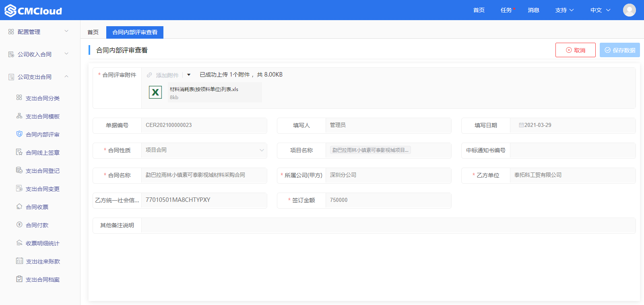The image size is (644, 305).
Task: Switch to the 首页 tab
Action: tap(93, 32)
